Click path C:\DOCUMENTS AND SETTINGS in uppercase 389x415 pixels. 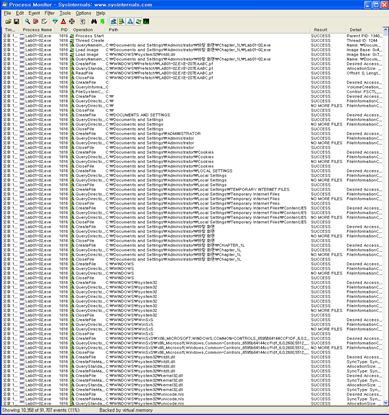click(138, 115)
